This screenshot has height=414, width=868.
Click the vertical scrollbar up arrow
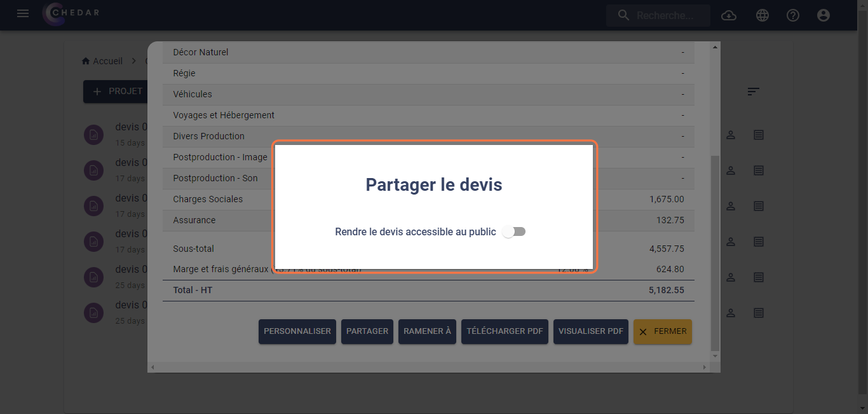tap(715, 46)
